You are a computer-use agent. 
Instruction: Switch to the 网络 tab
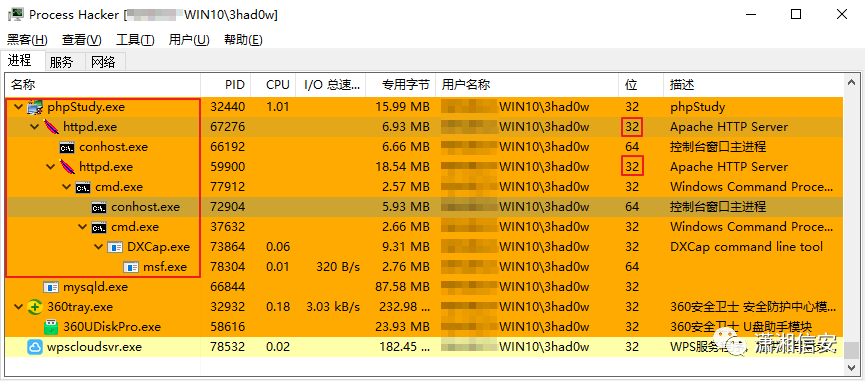(x=104, y=62)
